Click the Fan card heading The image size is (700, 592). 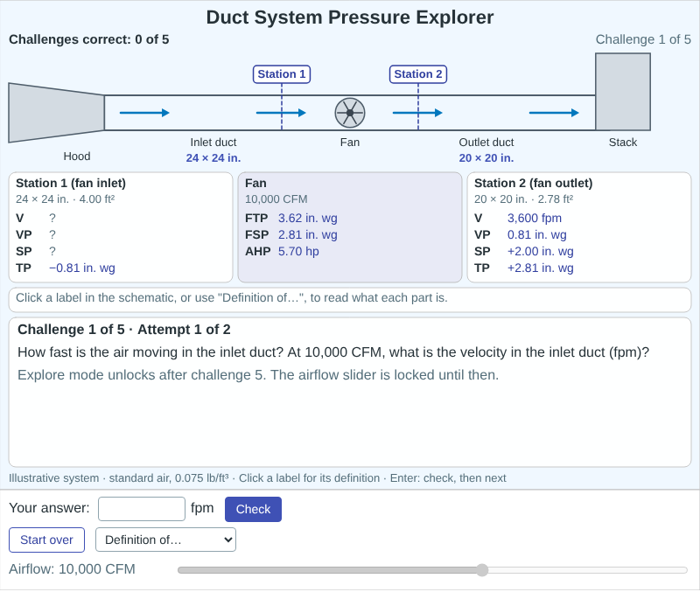point(255,184)
